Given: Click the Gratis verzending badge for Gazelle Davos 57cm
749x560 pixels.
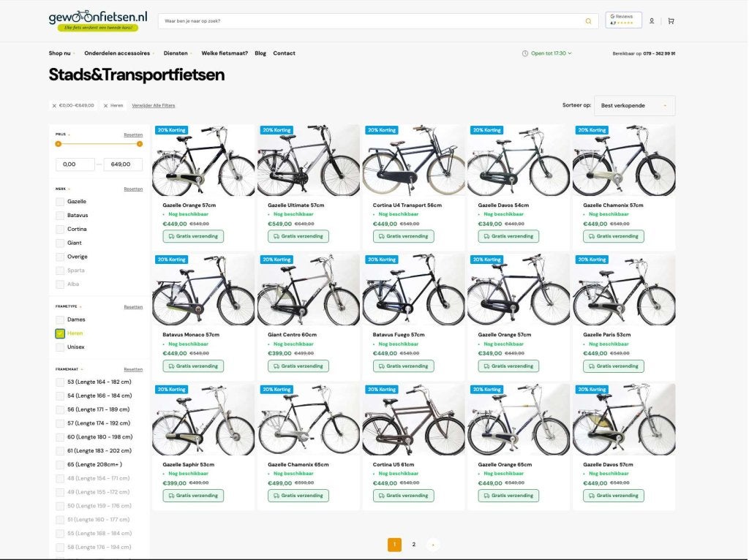Looking at the screenshot, I should click(x=614, y=496).
